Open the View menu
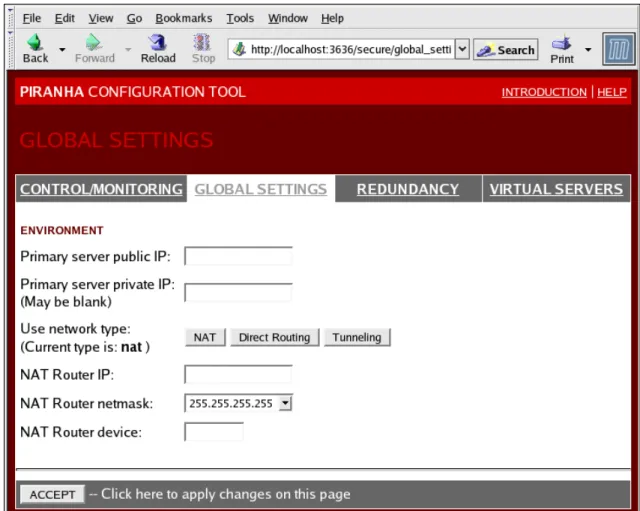 coord(101,18)
